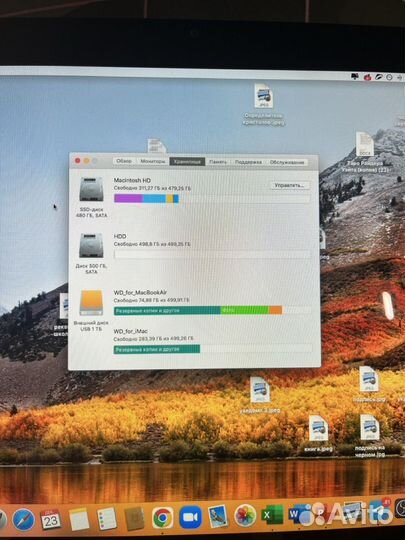The width and height of the screenshot is (405, 540).
Task: Click the Macintosh HD SSD drive icon
Action: click(91, 189)
